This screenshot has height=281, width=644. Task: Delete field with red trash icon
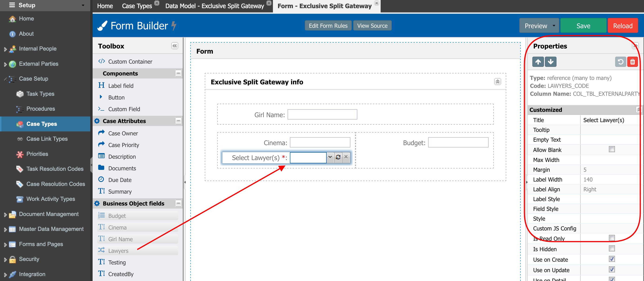pyautogui.click(x=632, y=62)
